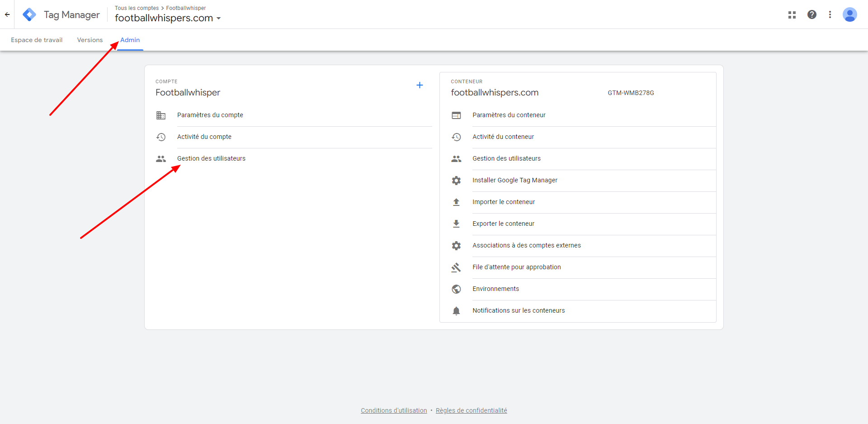Screen dimensions: 868x424
Task: Open Paramètres du conteneur
Action: (509, 115)
